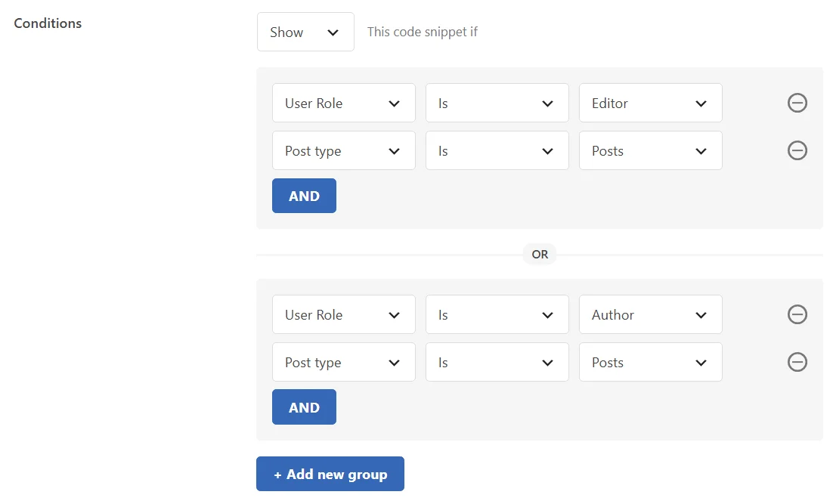Click the Conditions heading
833x504 pixels.
48,23
